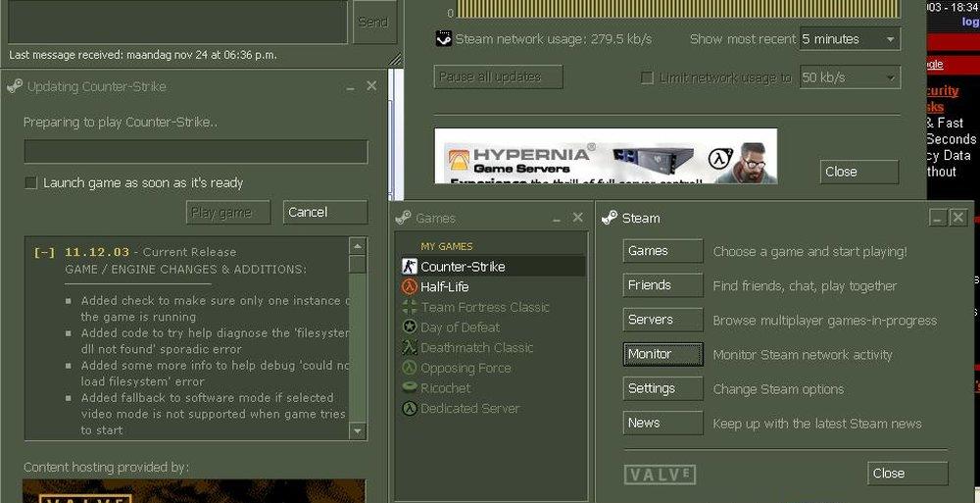
Task: Click the Valve logo in Steam window
Action: coord(660,474)
